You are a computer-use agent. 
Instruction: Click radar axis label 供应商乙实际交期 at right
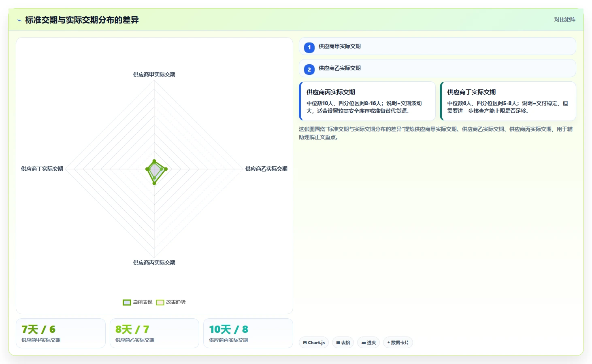tap(266, 169)
